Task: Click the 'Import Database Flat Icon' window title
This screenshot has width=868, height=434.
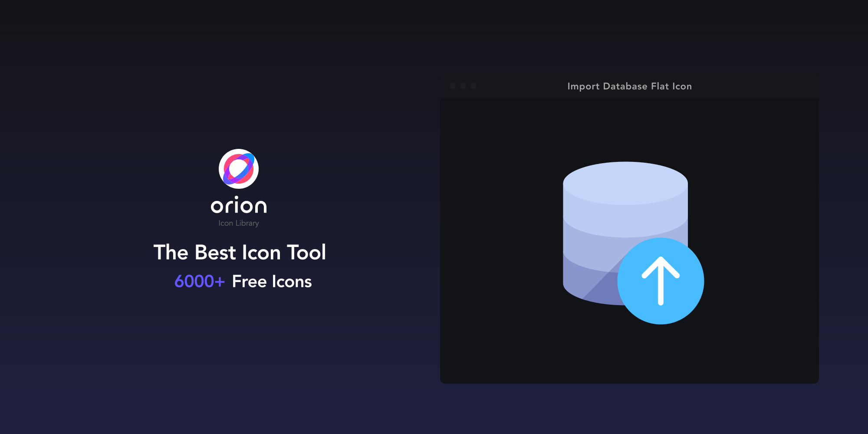Action: (629, 86)
